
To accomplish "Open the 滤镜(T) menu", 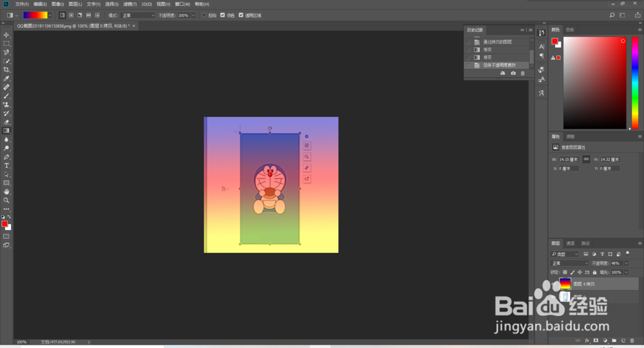I will pyautogui.click(x=130, y=4).
